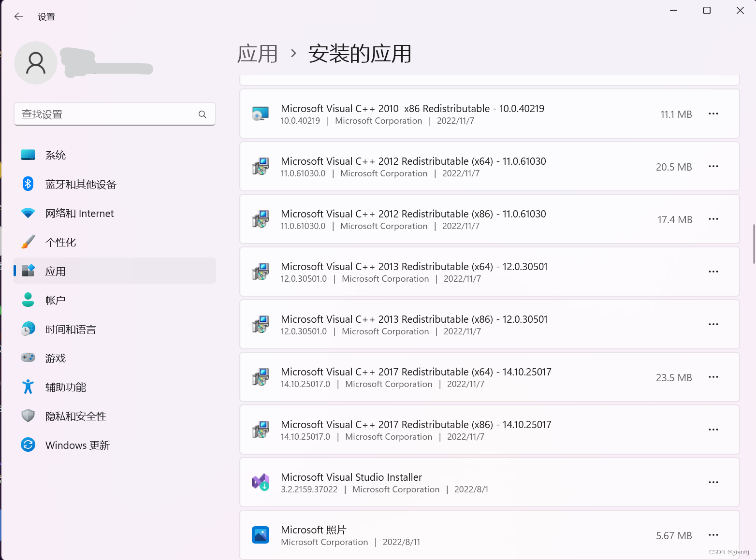Navigate back to the 应用 breadcrumb page

pos(258,54)
